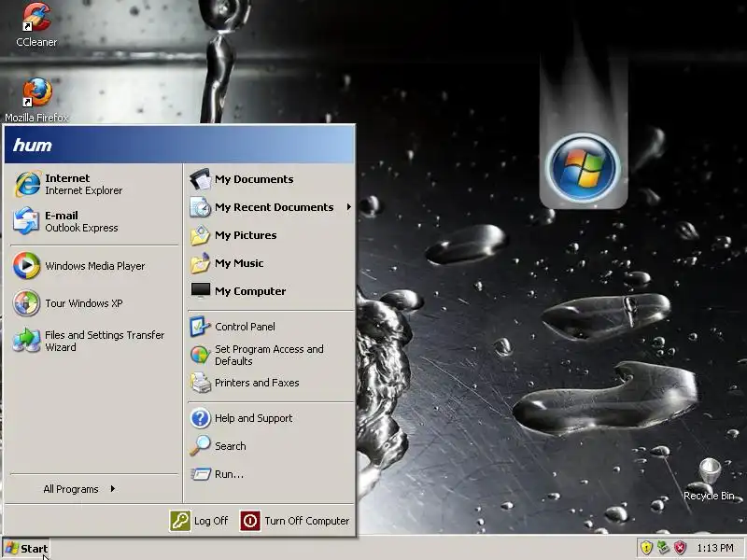Select the My Recent Documents label text
Image resolution: width=747 pixels, height=560 pixels.
click(x=274, y=207)
